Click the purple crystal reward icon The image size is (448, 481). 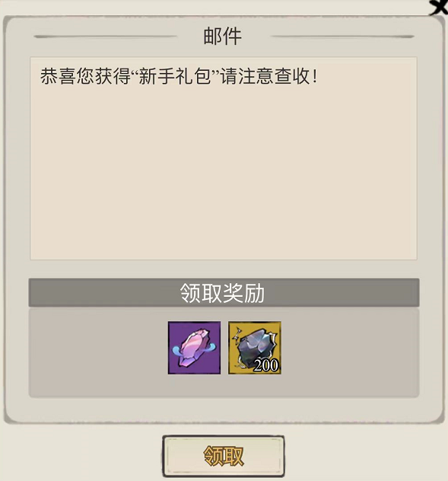pyautogui.click(x=194, y=348)
